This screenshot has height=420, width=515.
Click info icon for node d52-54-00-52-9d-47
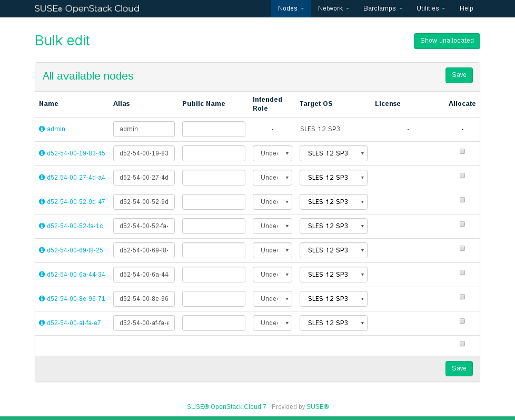42,202
